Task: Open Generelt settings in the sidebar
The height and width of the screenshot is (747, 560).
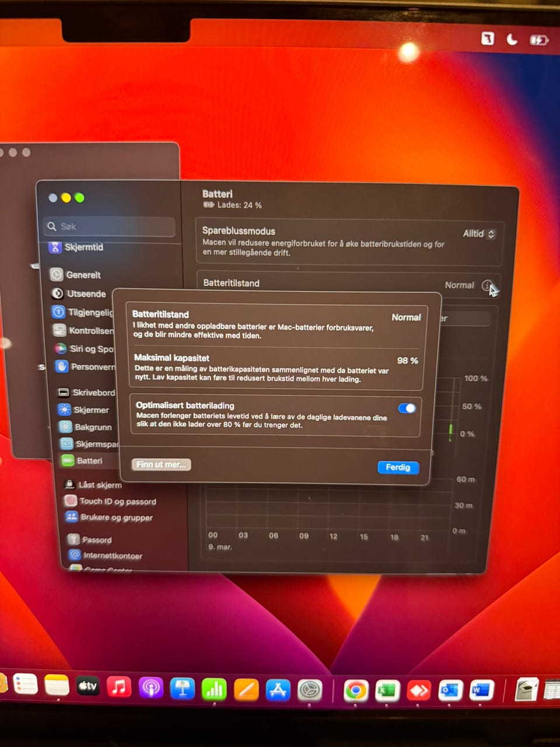Action: (x=76, y=275)
